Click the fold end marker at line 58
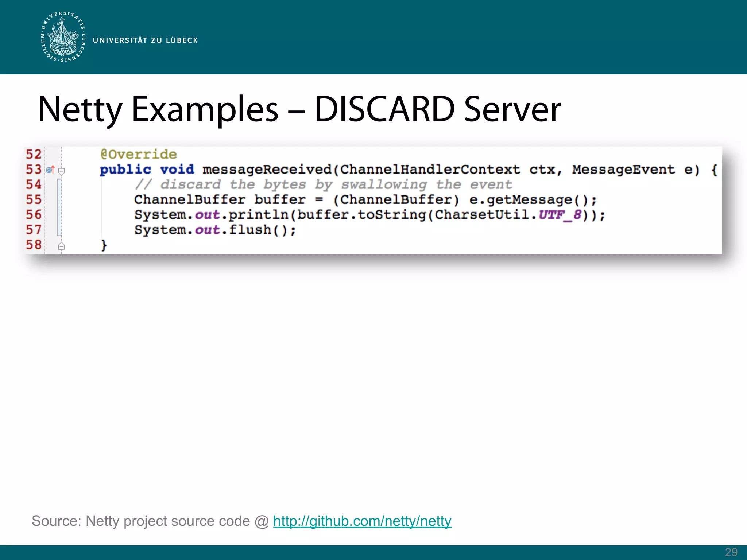The width and height of the screenshot is (747, 560). [x=62, y=246]
